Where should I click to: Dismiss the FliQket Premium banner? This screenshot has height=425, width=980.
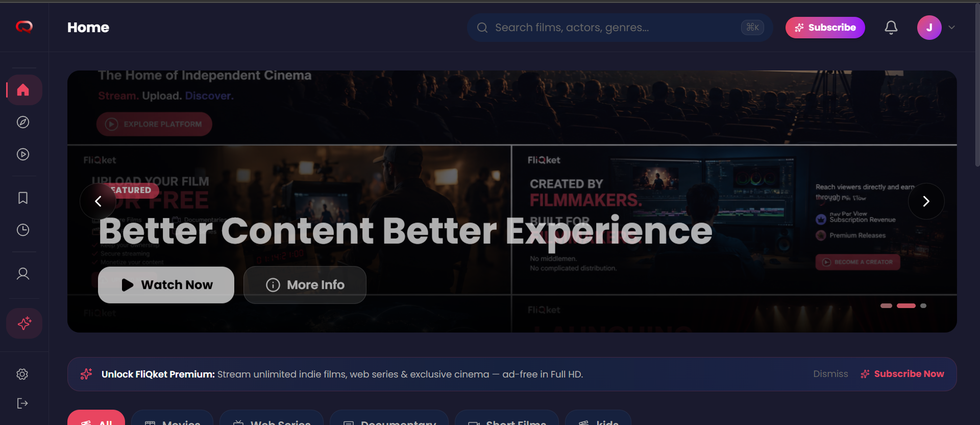pyautogui.click(x=830, y=374)
